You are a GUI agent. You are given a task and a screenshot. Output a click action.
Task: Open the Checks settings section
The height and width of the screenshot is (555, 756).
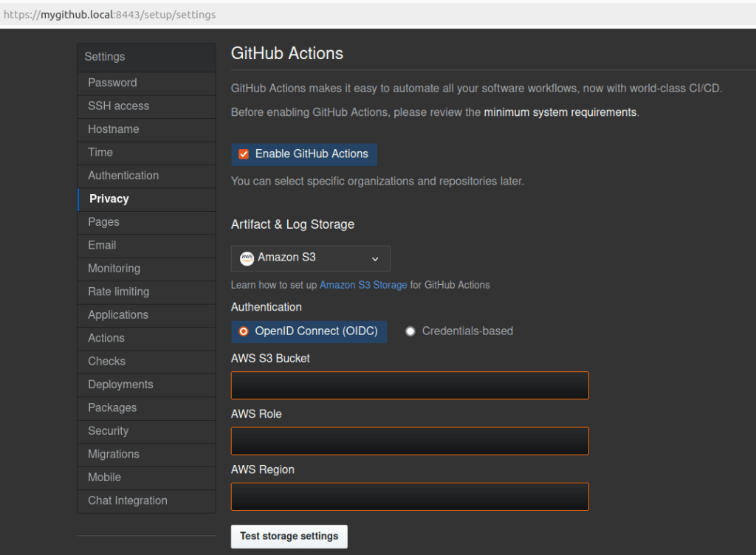click(147, 362)
